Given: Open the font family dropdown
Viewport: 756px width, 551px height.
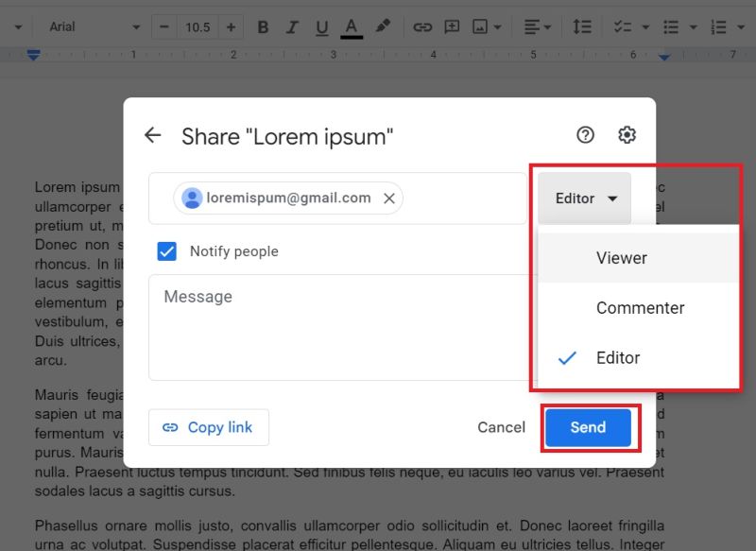Looking at the screenshot, I should [x=92, y=26].
